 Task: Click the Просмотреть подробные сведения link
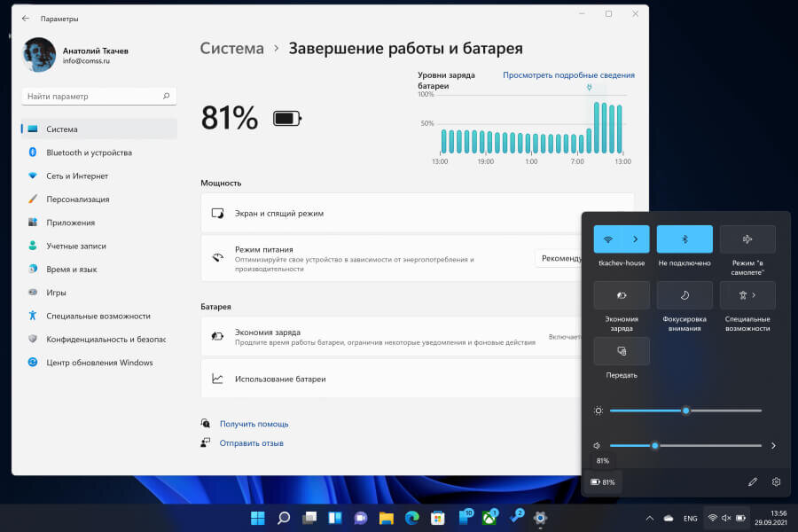568,74
